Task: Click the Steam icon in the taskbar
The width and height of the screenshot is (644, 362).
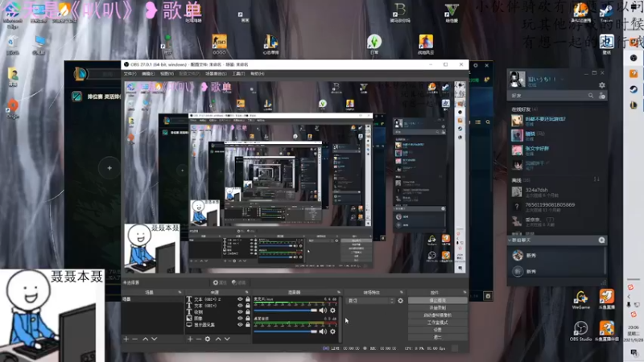Action: coord(634,89)
